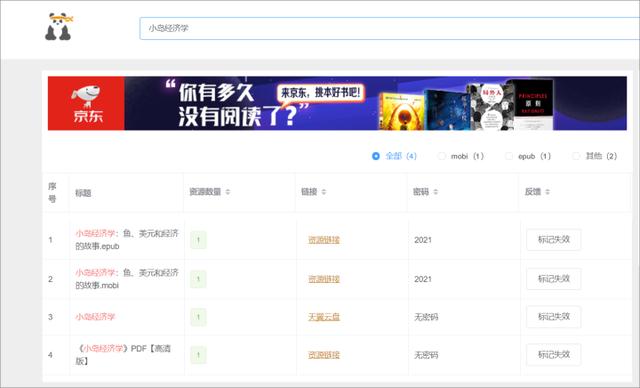Click resource count badge in row 3

tap(198, 317)
